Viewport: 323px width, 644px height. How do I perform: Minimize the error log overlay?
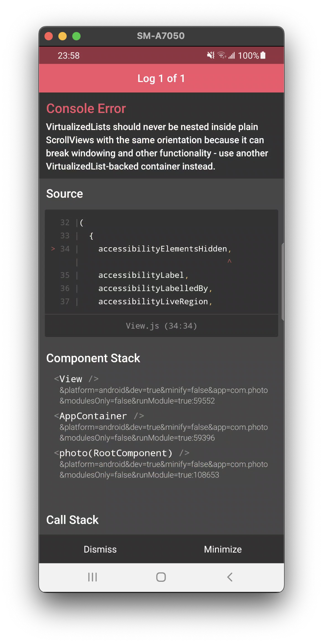[223, 549]
